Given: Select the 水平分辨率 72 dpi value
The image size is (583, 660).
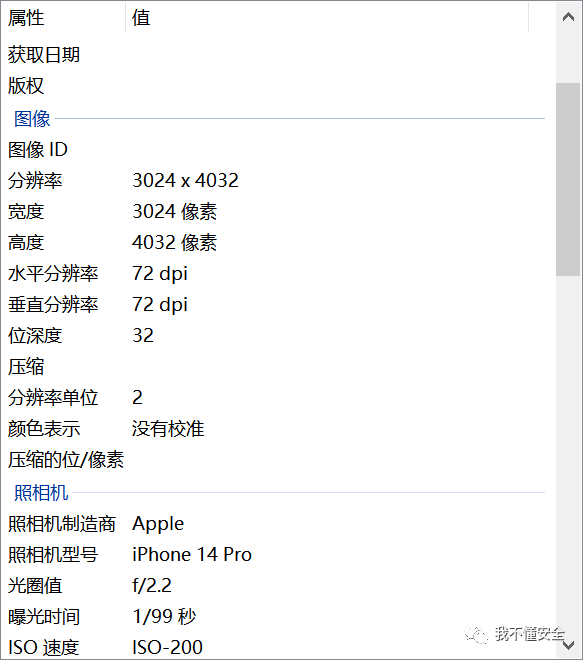Looking at the screenshot, I should pos(160,274).
